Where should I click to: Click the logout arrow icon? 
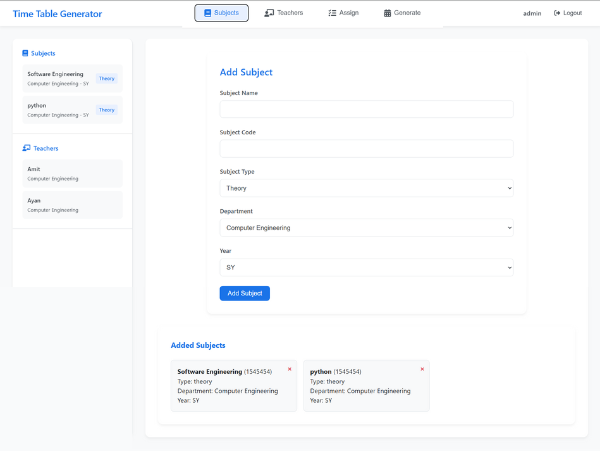pyautogui.click(x=557, y=13)
